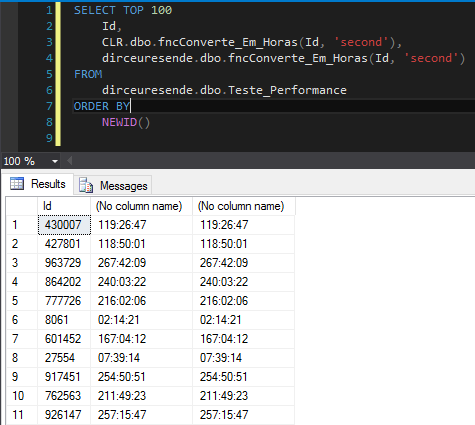This screenshot has height=425, width=475.
Task: Click the Id cell 963729
Action: [64, 263]
